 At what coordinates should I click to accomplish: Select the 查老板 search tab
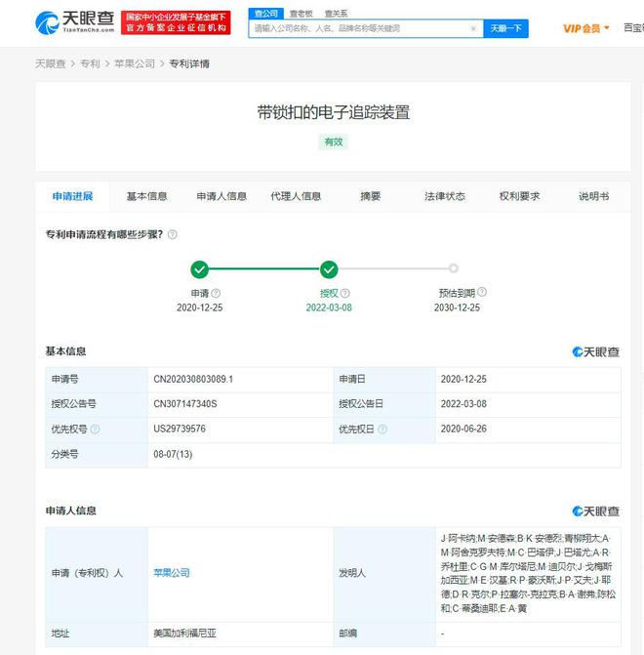tap(302, 14)
